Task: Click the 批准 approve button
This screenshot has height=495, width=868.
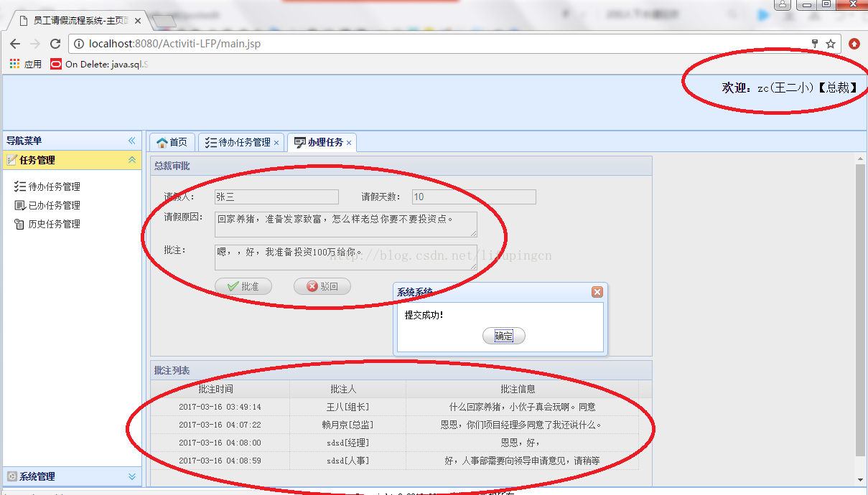Action: click(243, 286)
